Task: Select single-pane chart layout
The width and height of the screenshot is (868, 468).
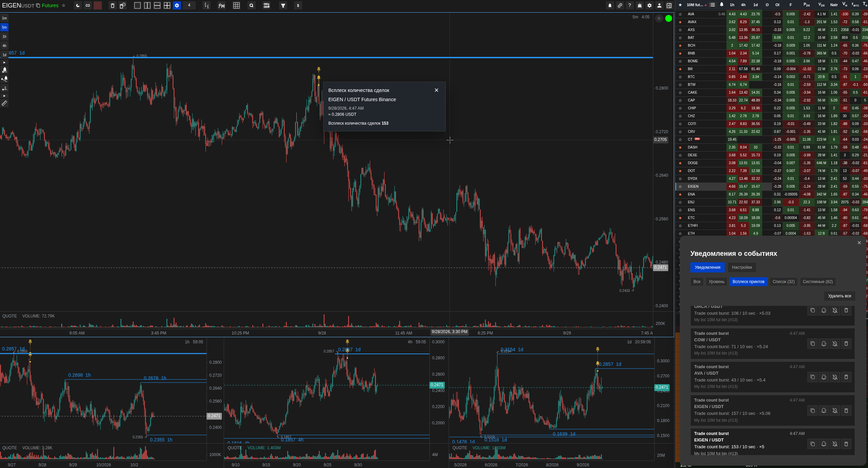Action: 137,5
